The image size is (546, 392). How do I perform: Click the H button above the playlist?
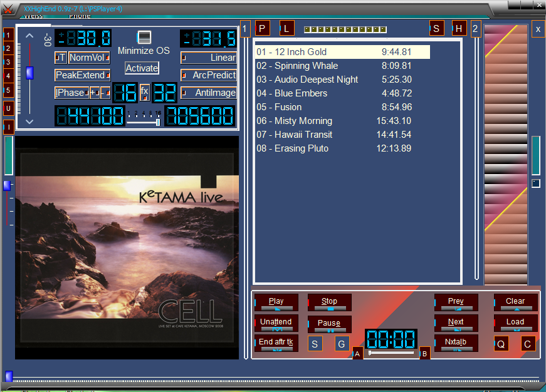(459, 29)
